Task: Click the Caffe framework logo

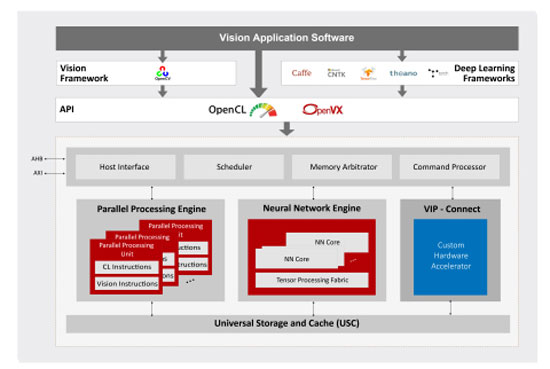Action: click(301, 73)
